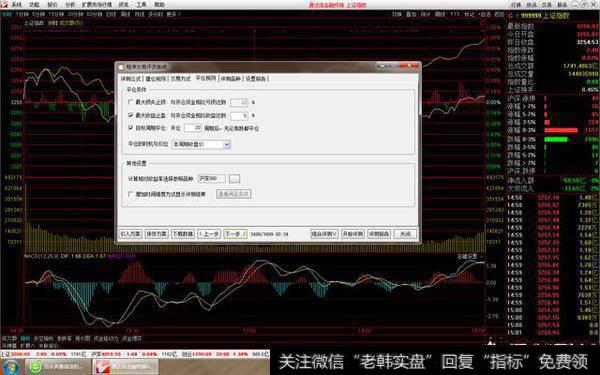Viewport: 600px width, 375px height.
Task: Click the 下一步 button
Action: click(235, 233)
